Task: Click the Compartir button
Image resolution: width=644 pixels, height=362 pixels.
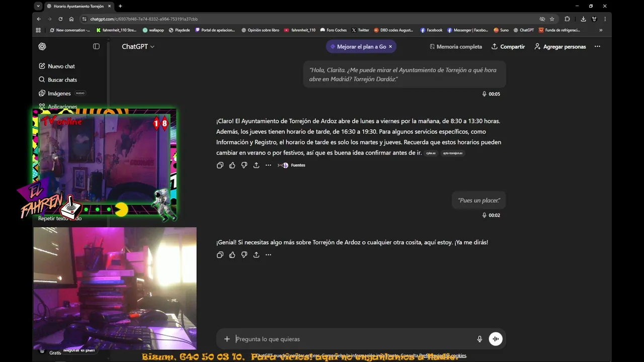Action: click(x=508, y=47)
